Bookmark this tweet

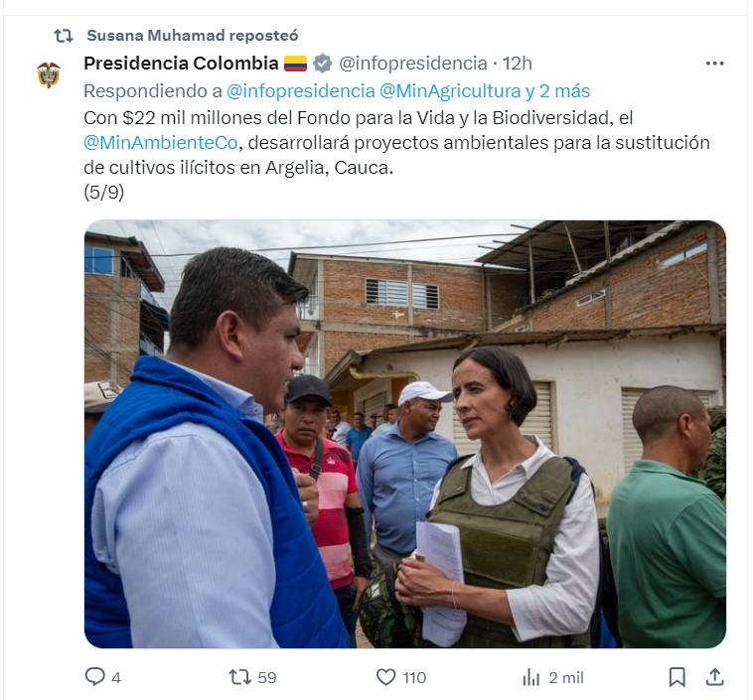click(x=678, y=677)
